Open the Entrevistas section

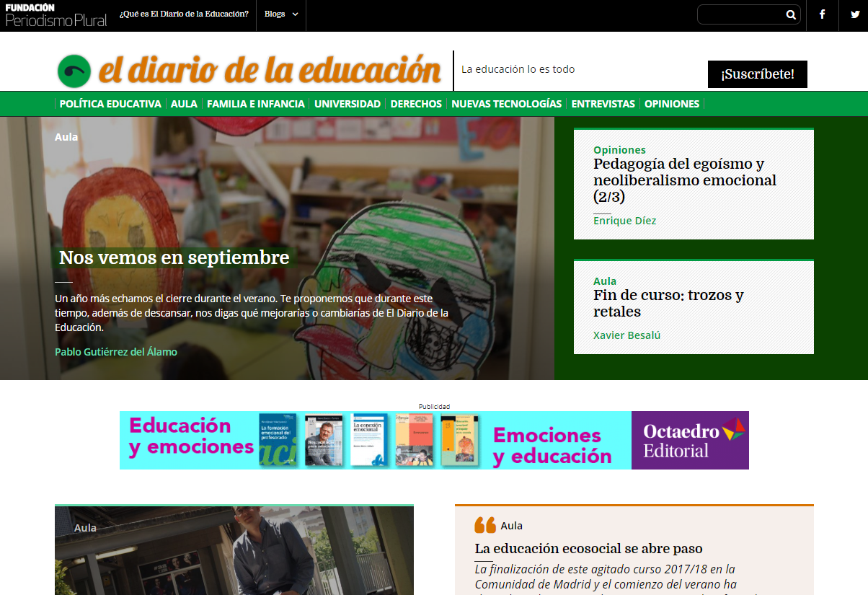click(x=603, y=104)
